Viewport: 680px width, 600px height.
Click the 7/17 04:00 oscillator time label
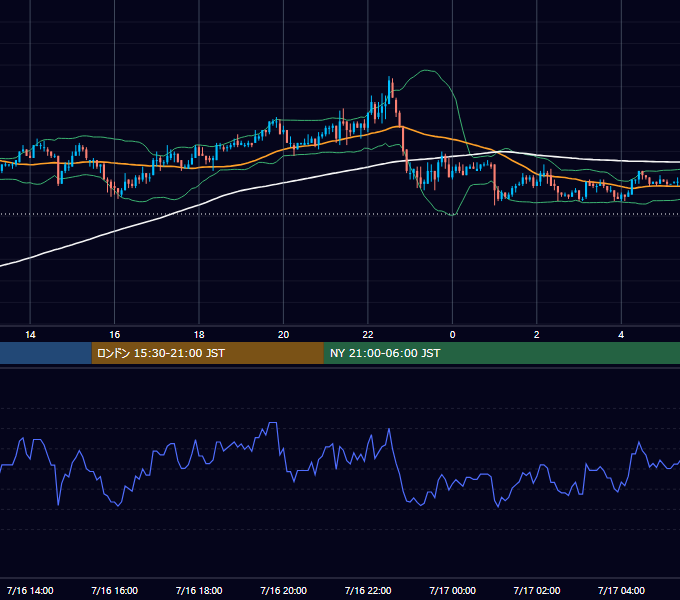pyautogui.click(x=621, y=590)
